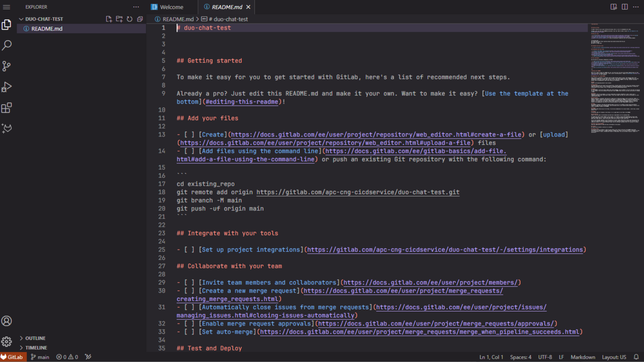This screenshot has height=362, width=644.
Task: Click the '#editing-this-readme' anchor link
Action: pos(241,102)
